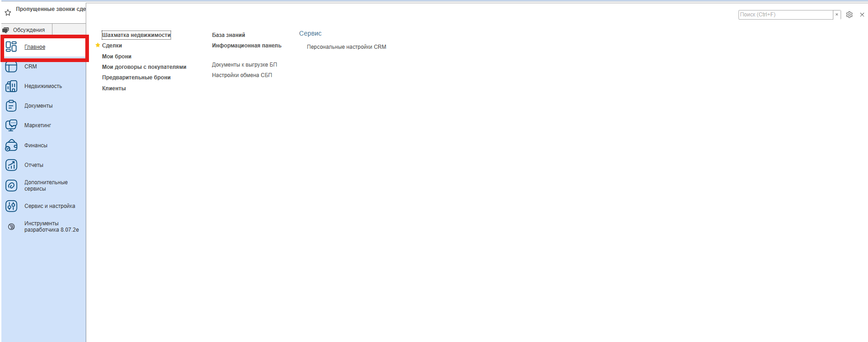The width and height of the screenshot is (868, 342).
Task: Select the Документы clipboard icon
Action: pyautogui.click(x=11, y=106)
